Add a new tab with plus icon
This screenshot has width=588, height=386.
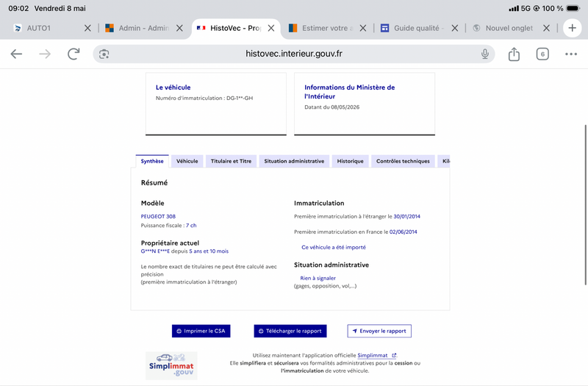pos(572,28)
